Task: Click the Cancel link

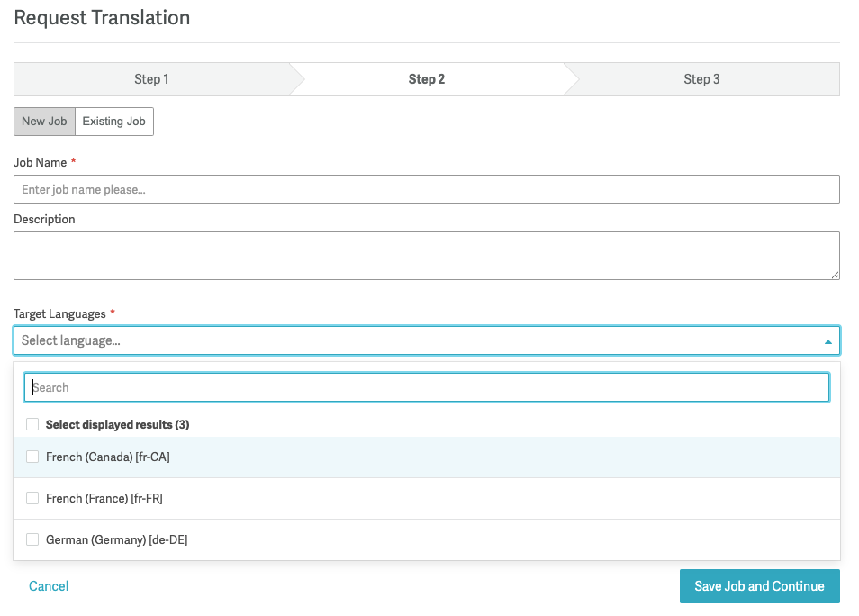Action: 49,586
